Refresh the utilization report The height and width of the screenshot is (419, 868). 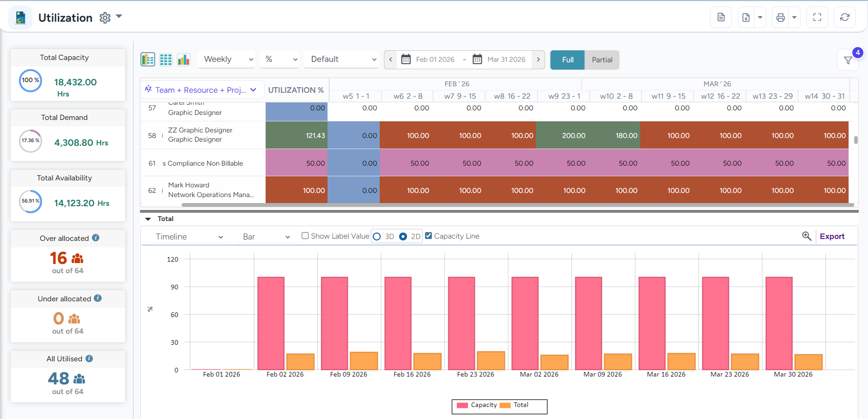pos(844,18)
